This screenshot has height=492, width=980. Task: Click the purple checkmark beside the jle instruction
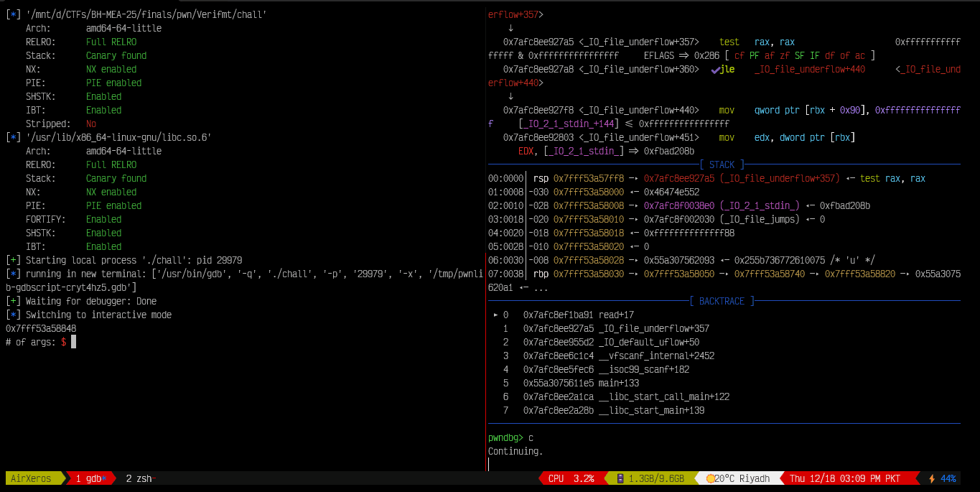(x=715, y=70)
